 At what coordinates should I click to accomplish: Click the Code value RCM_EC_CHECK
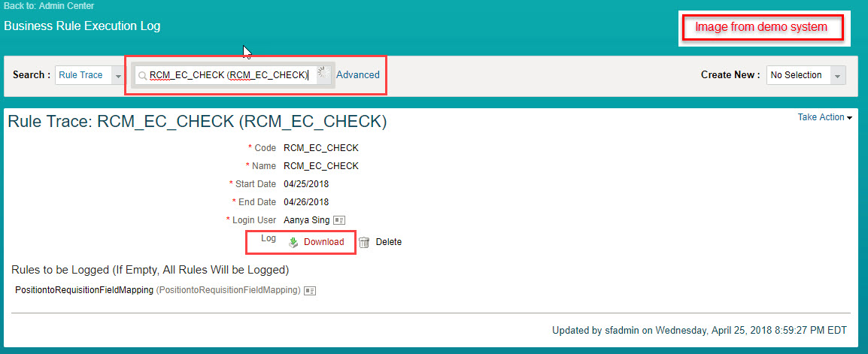[x=321, y=147]
